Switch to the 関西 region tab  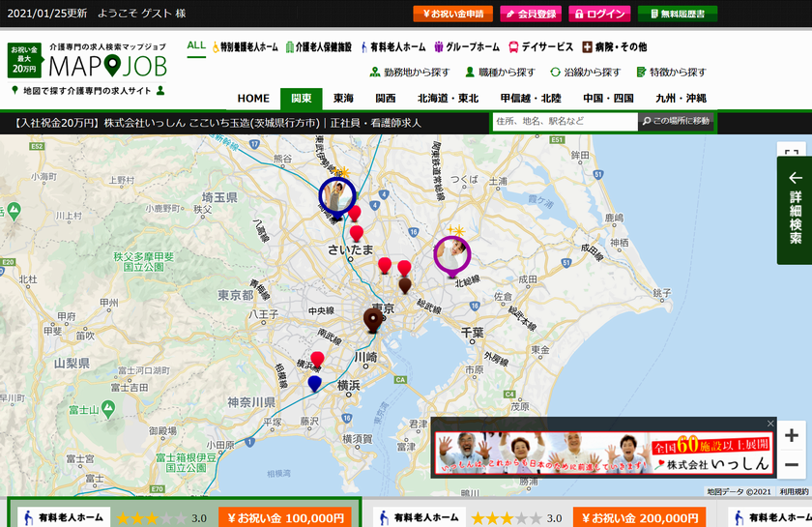tap(385, 99)
